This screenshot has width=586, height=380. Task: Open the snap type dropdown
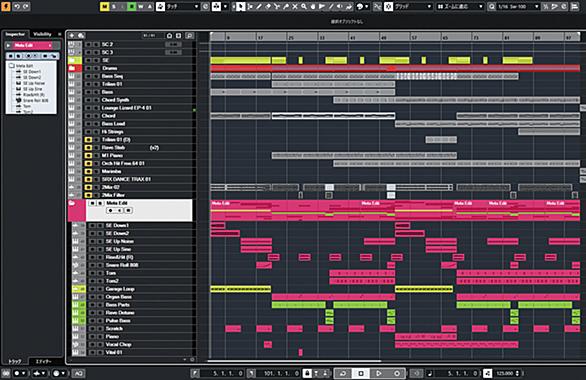pyautogui.click(x=414, y=6)
